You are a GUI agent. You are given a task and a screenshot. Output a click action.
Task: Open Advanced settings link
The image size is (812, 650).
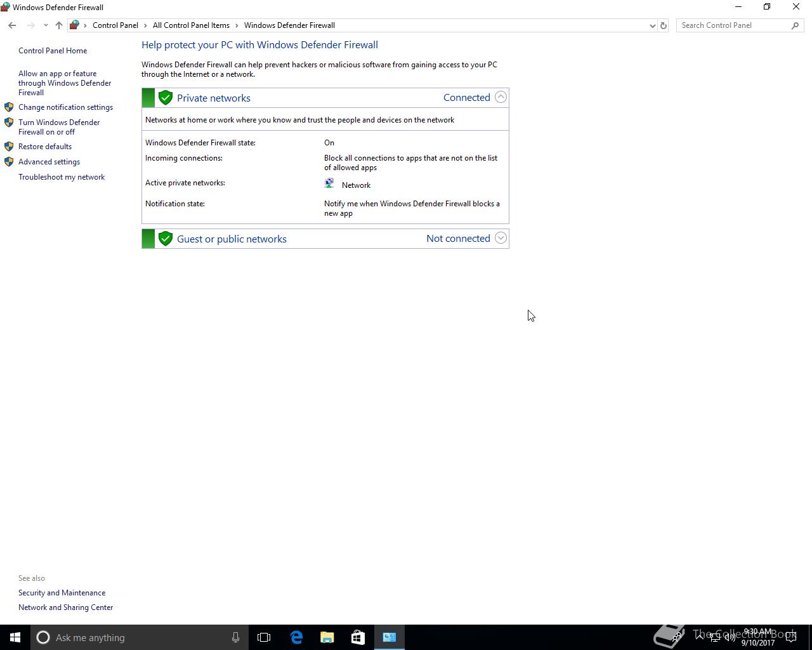pyautogui.click(x=49, y=162)
